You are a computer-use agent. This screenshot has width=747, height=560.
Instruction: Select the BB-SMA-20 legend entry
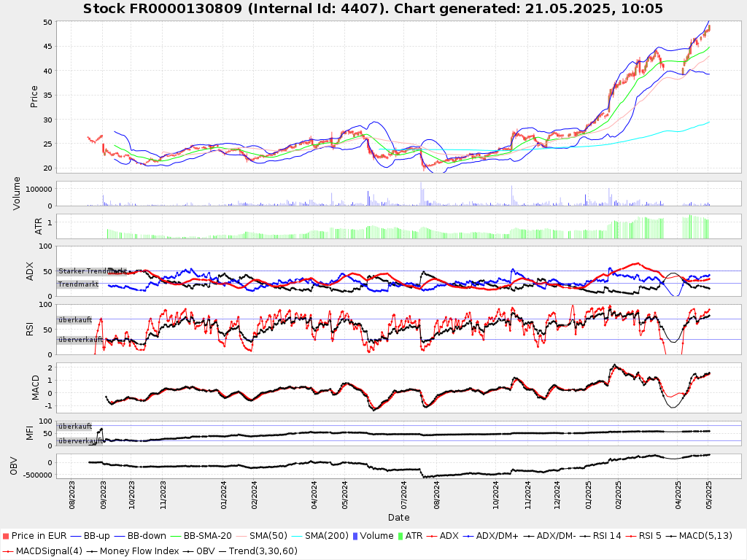[201, 536]
